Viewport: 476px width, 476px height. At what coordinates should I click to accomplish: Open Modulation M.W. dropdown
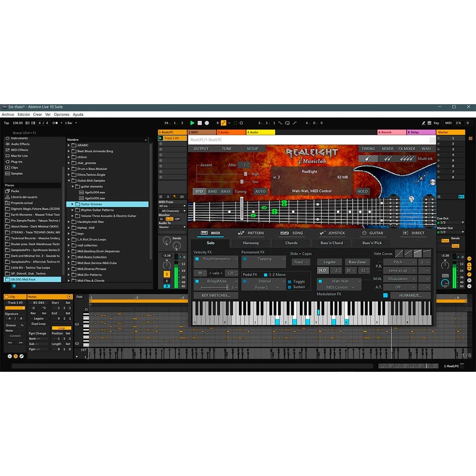400,279
